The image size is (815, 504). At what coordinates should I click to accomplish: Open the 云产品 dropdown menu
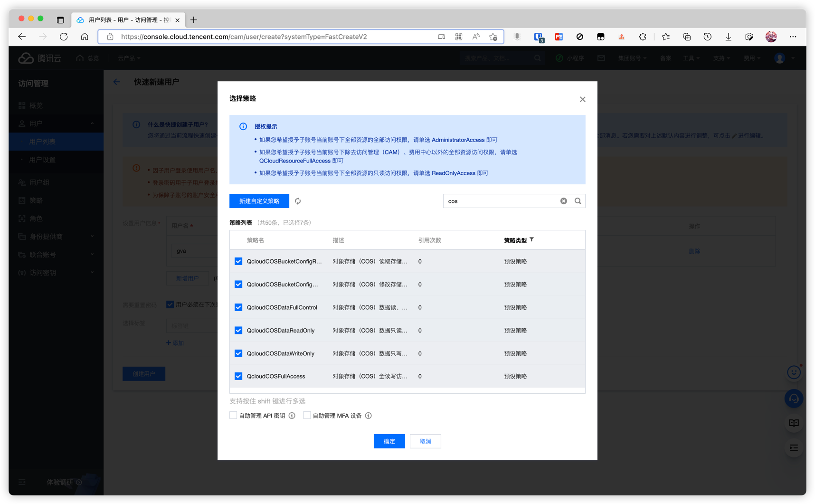click(x=129, y=58)
